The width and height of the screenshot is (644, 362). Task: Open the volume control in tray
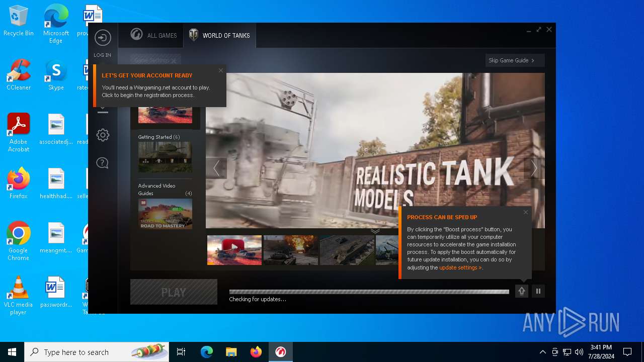[x=579, y=352]
